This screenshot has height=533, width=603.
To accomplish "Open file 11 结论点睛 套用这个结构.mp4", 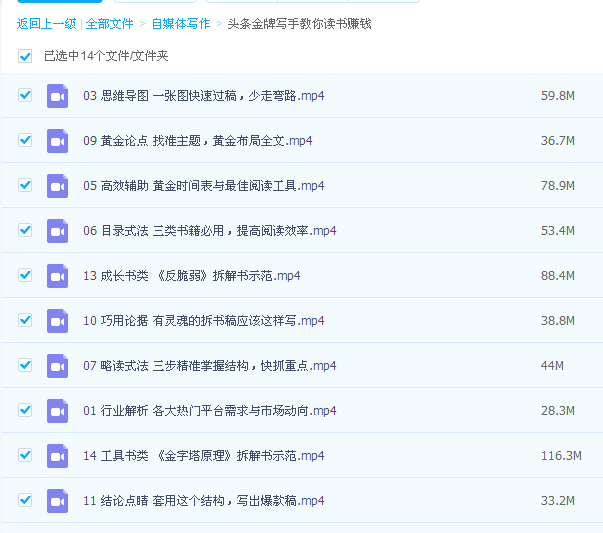I will (x=203, y=501).
